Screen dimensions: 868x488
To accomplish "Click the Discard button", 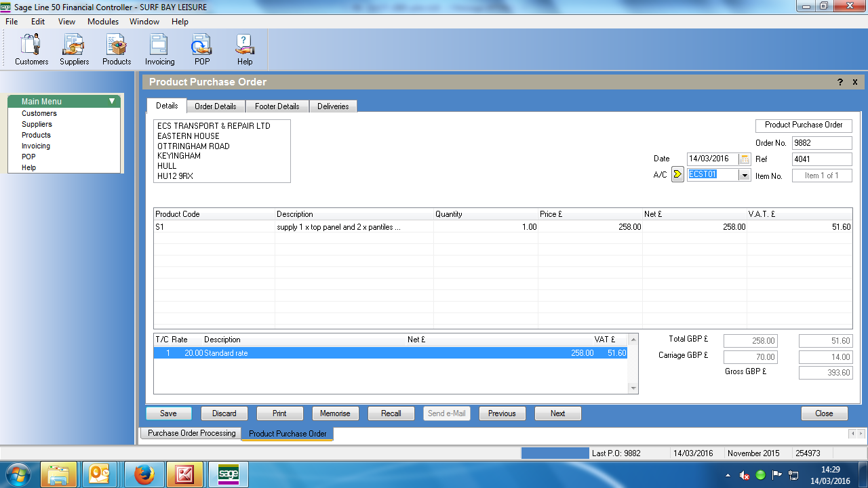I will [x=224, y=413].
